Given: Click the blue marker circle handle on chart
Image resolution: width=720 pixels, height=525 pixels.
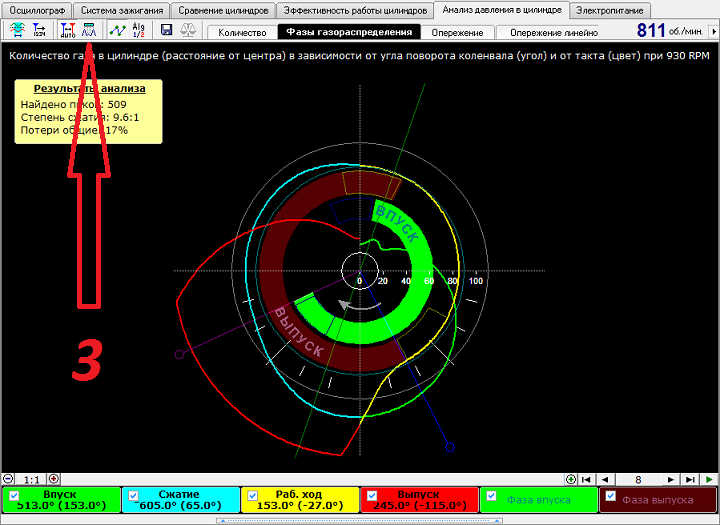Looking at the screenshot, I should [x=450, y=446].
